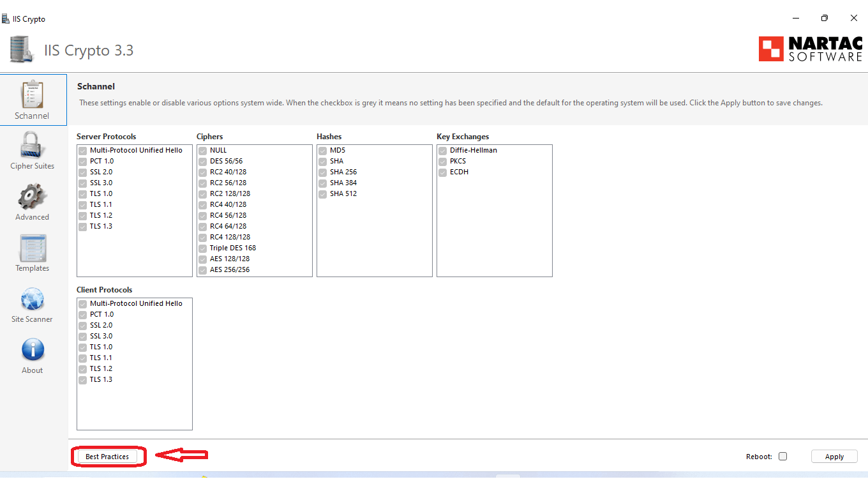Viewport: 868px width, 500px height.
Task: Select Server Protocols 'SSL 2.0' text
Action: [101, 172]
